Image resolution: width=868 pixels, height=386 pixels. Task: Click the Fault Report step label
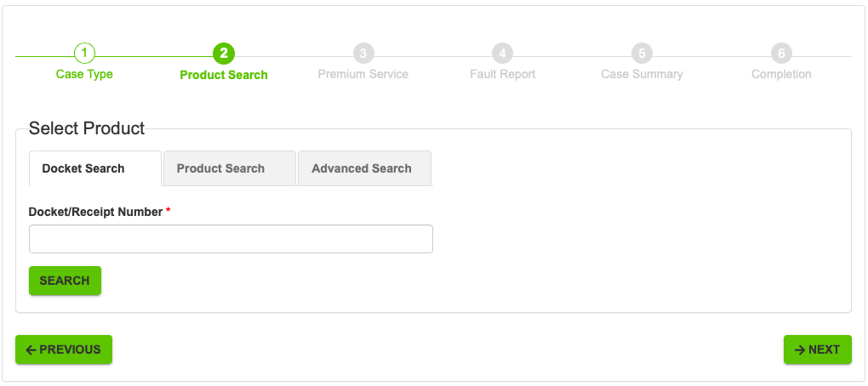click(x=503, y=74)
